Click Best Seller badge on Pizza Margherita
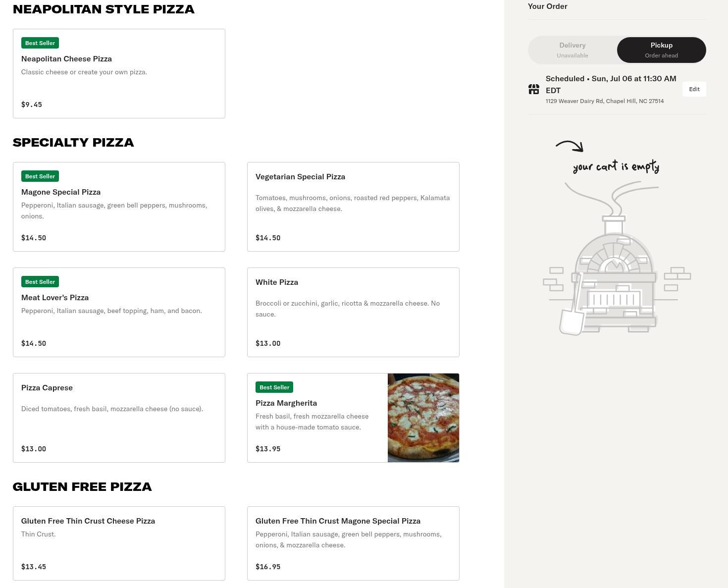The image size is (728, 588). 274,387
